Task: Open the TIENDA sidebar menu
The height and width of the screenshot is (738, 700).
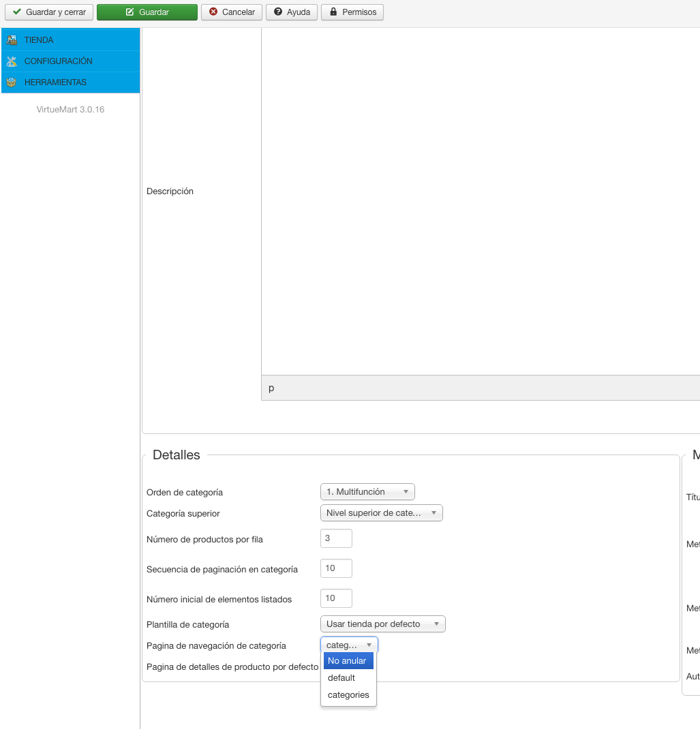Action: click(x=71, y=40)
